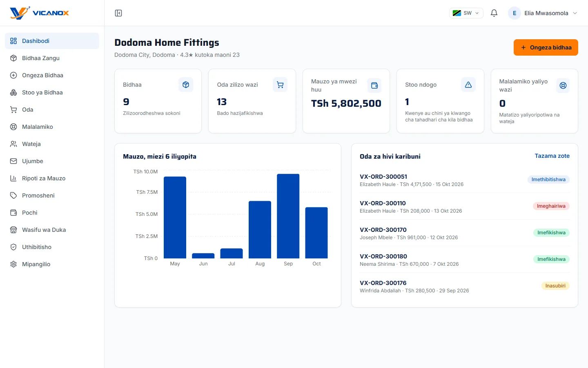Click the wallet icon in Mauzo ya mwezi card
588x368 pixels.
(374, 85)
